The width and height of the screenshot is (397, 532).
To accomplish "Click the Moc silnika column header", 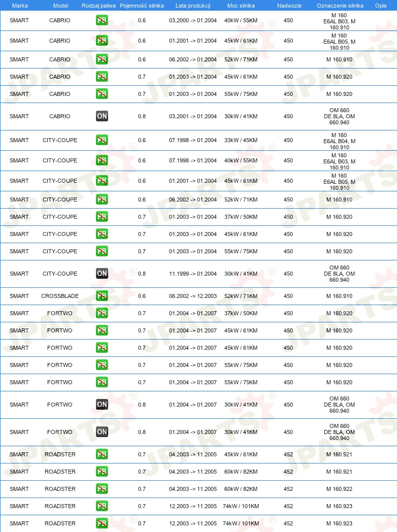I will [x=241, y=6].
